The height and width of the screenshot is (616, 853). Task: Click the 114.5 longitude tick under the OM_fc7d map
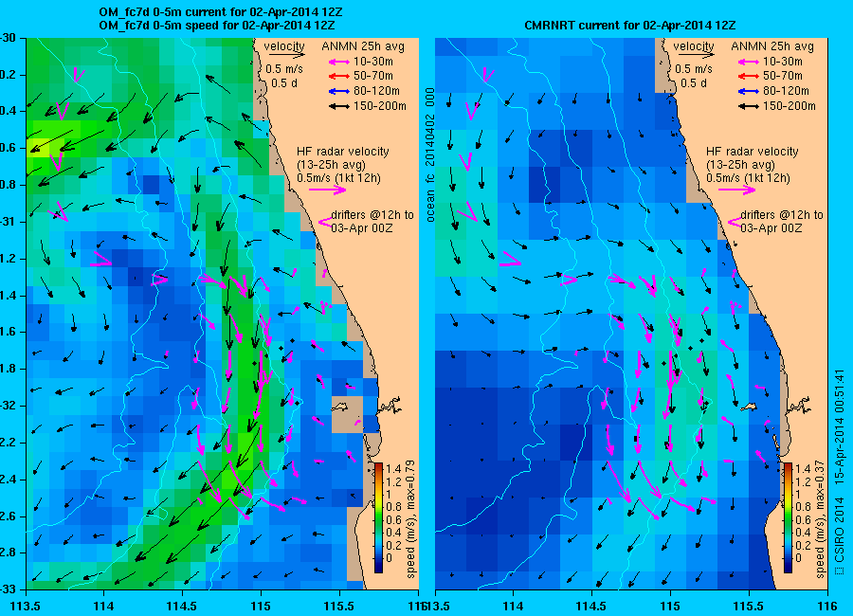tap(182, 607)
